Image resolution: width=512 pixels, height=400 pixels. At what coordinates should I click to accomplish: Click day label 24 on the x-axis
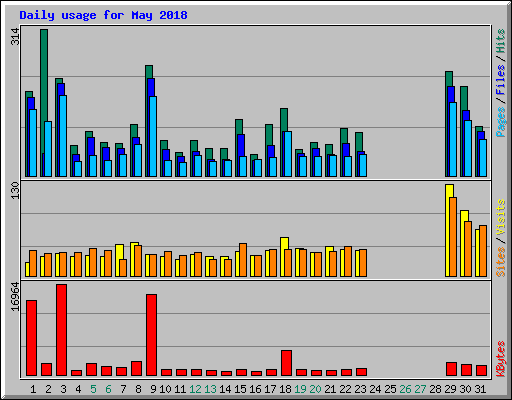click(375, 389)
